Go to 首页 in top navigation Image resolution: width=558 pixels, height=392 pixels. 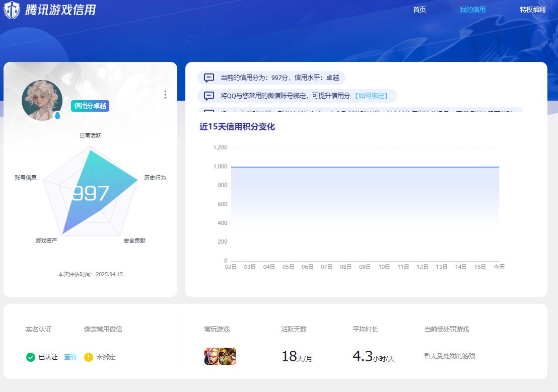(x=420, y=10)
